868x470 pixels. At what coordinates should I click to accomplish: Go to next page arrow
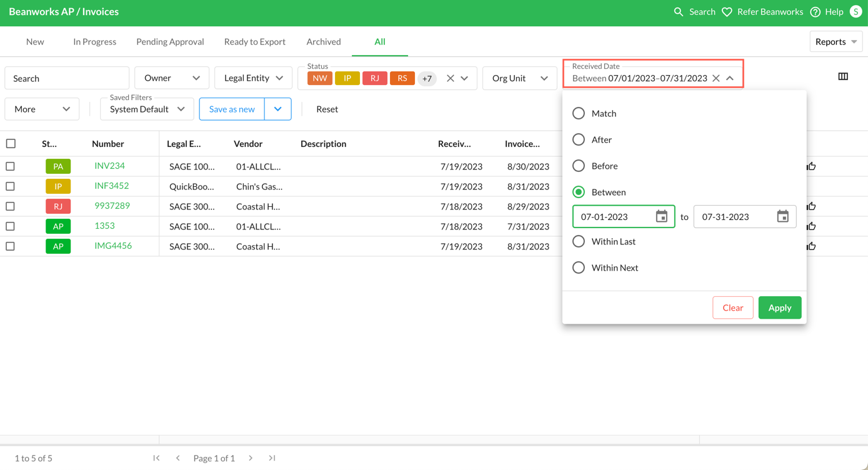[x=251, y=458]
